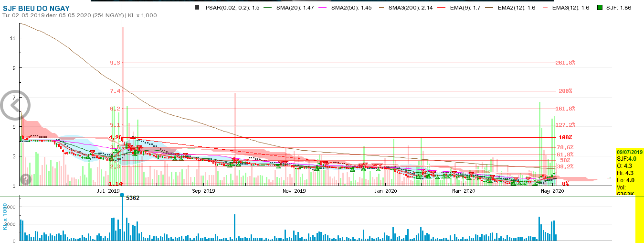Image resolution: width=644 pixels, height=243 pixels.
Task: Click the SJF BIEU DO NGAY chart title
Action: [36, 9]
